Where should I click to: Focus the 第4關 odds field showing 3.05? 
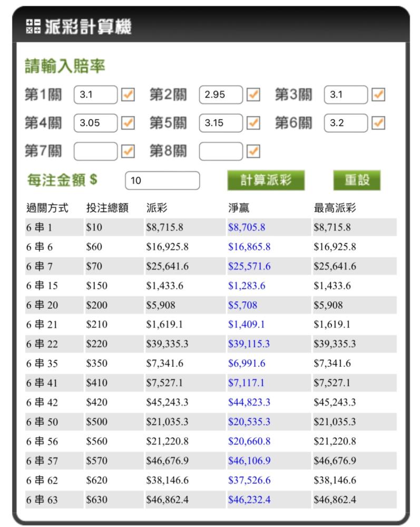point(96,123)
